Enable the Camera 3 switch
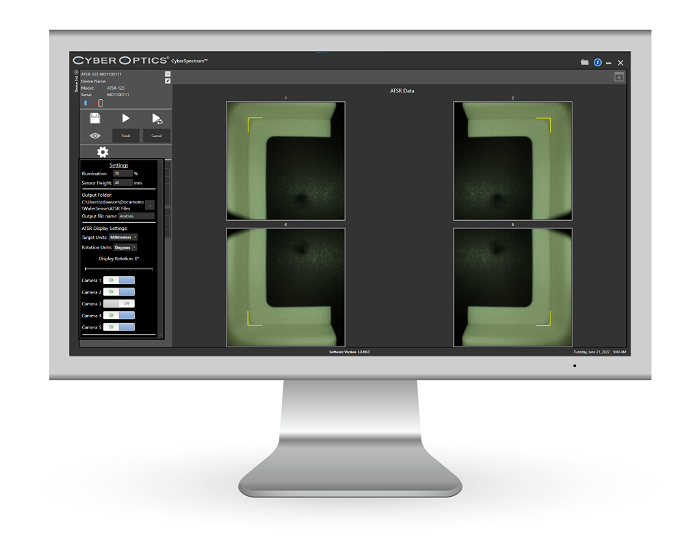Screen dimensions: 700x545 point(119,303)
